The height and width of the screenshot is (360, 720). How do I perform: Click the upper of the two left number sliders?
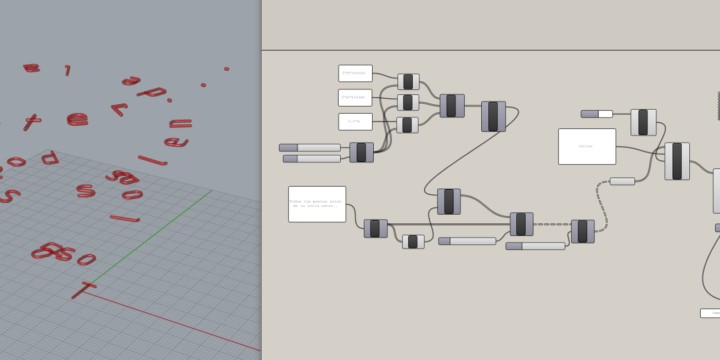coord(310,147)
